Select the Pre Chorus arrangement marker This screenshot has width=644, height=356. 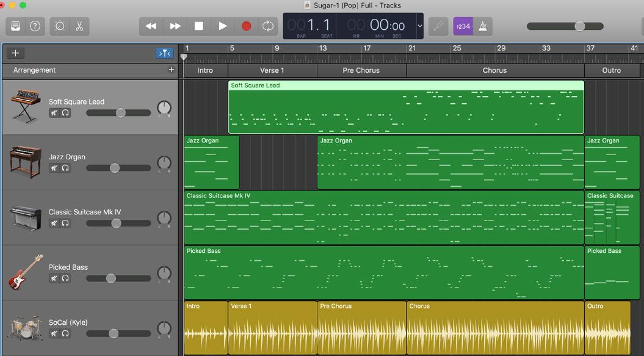[361, 70]
